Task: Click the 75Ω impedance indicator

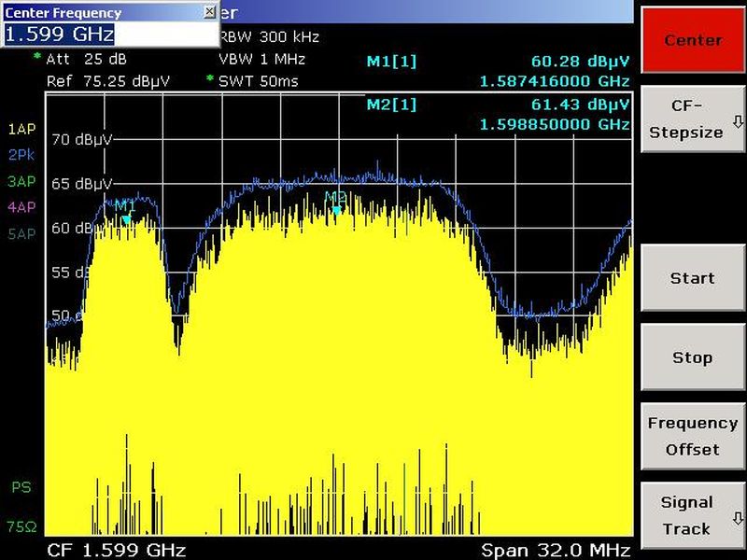Action: coord(21,527)
